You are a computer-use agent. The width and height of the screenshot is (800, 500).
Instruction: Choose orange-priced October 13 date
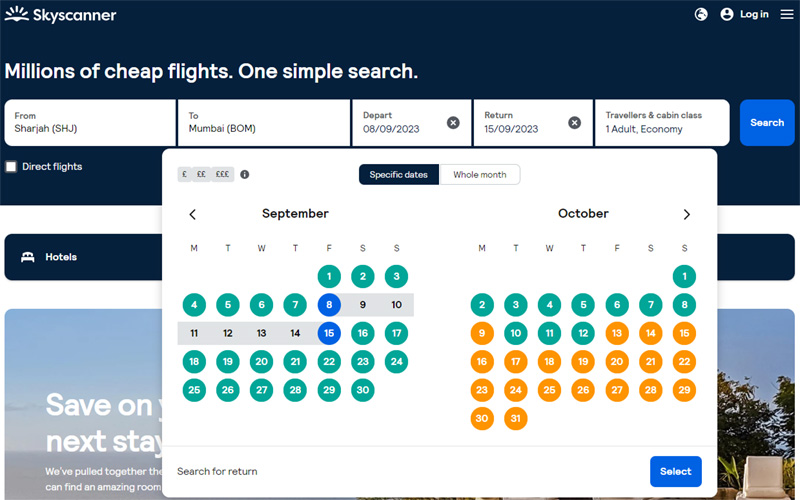tap(617, 333)
